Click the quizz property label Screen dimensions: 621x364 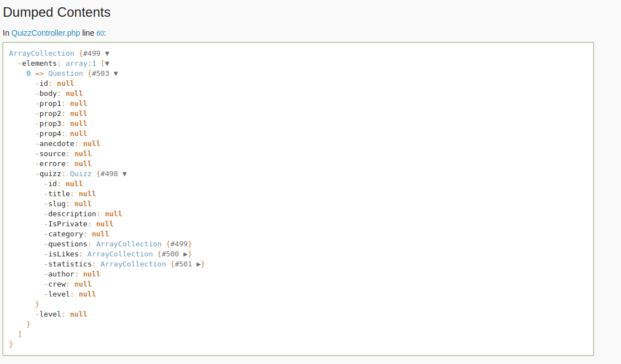50,174
